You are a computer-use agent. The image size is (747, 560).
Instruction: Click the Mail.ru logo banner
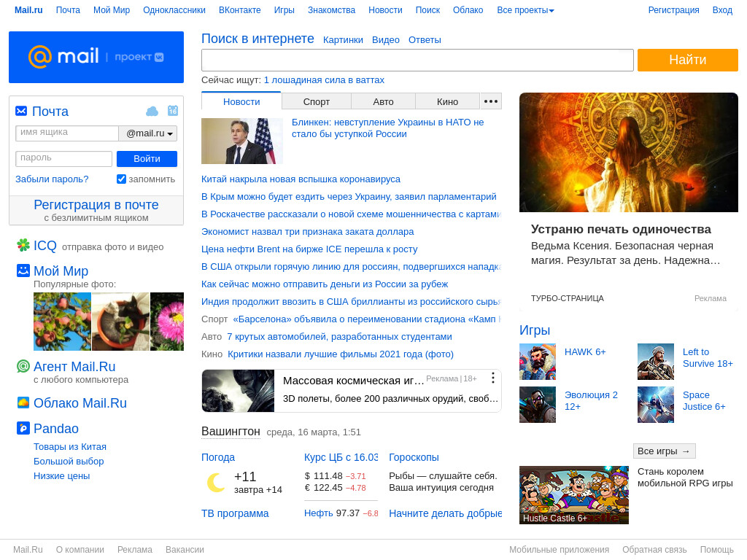point(96,57)
